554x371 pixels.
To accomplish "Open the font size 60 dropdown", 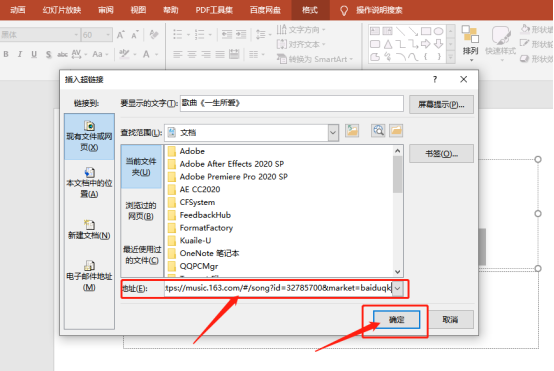I will (108, 35).
